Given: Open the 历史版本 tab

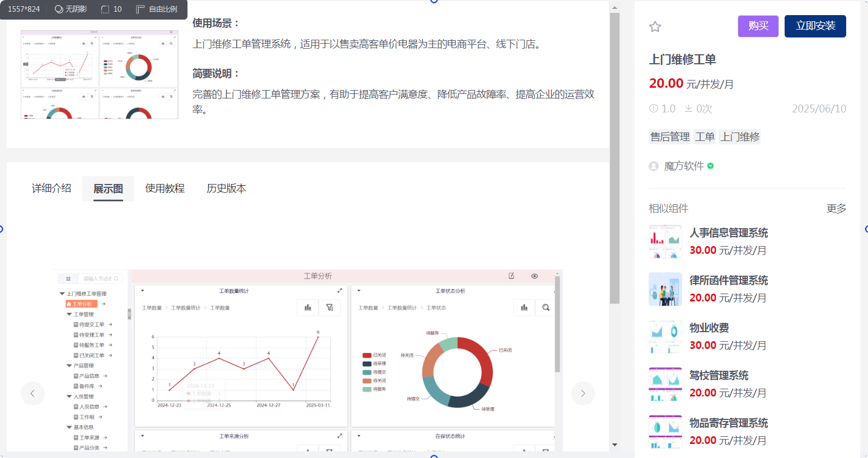Looking at the screenshot, I should pos(226,188).
